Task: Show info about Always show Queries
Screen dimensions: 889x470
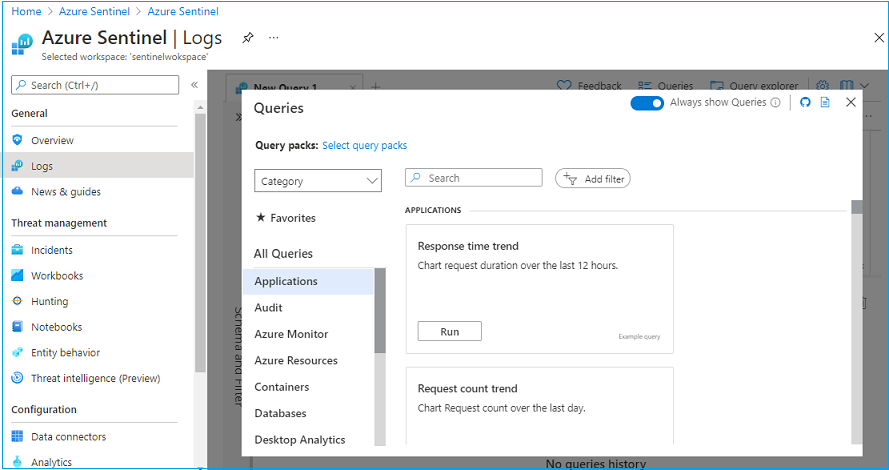Action: pyautogui.click(x=775, y=103)
